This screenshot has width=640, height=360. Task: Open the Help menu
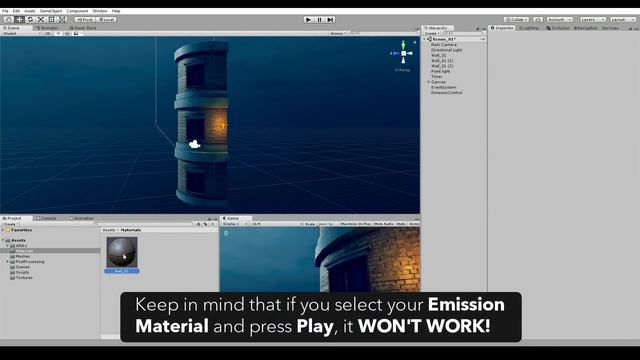point(116,11)
